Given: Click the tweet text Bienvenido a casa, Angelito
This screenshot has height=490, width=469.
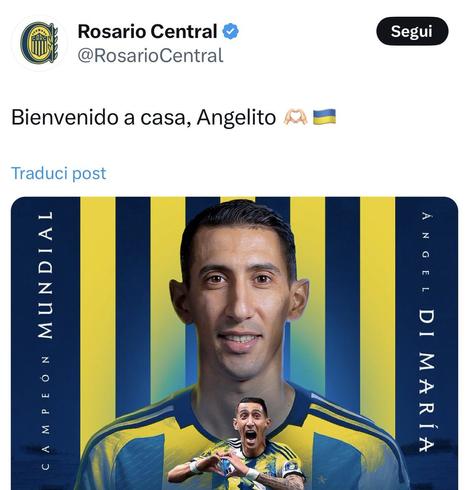Looking at the screenshot, I should click(143, 118).
